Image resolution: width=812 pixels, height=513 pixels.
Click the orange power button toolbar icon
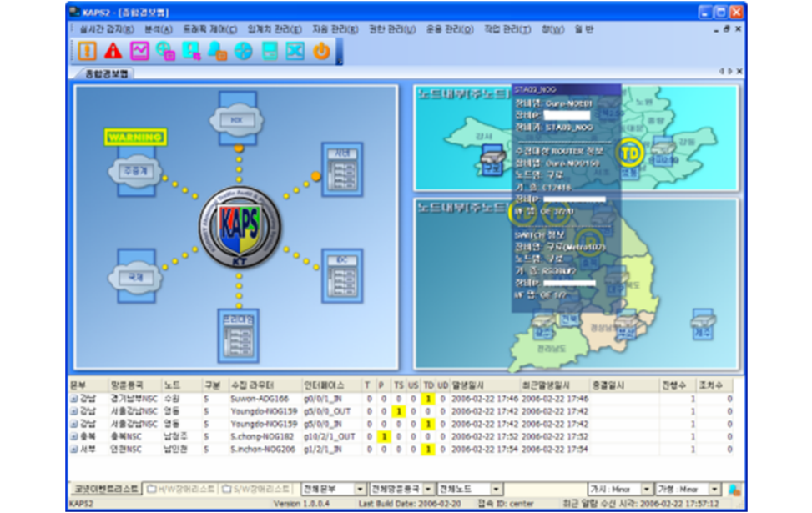[320, 51]
